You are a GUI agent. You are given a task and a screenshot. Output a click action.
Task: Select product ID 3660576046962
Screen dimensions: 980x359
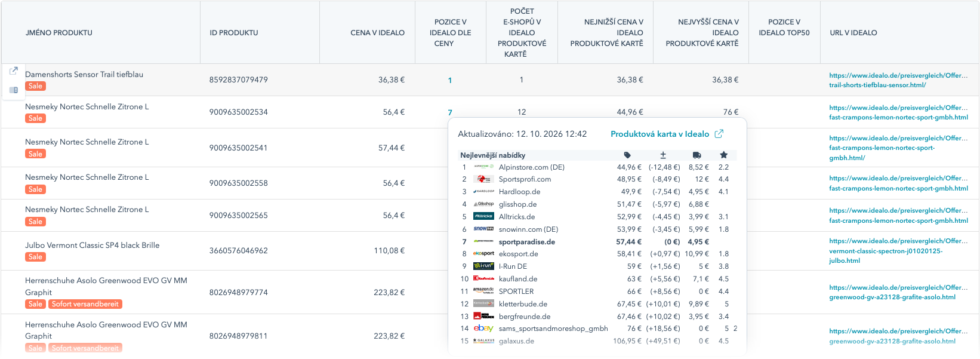(x=238, y=250)
